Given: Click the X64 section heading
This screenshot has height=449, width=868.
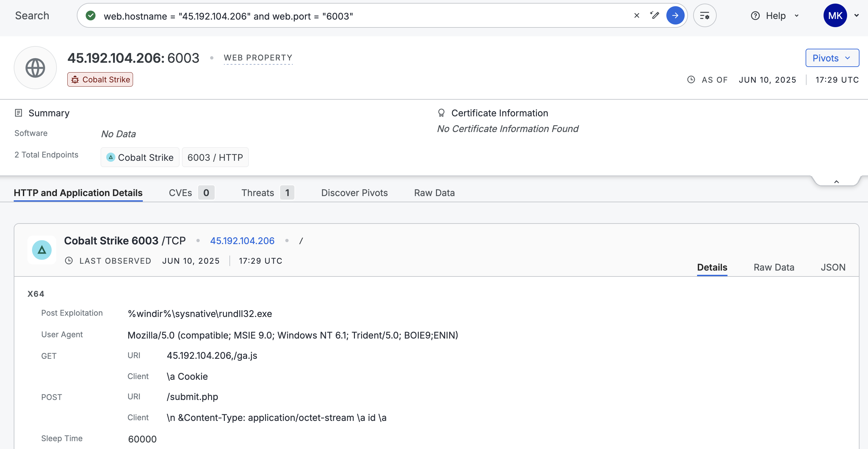Looking at the screenshot, I should [x=36, y=294].
